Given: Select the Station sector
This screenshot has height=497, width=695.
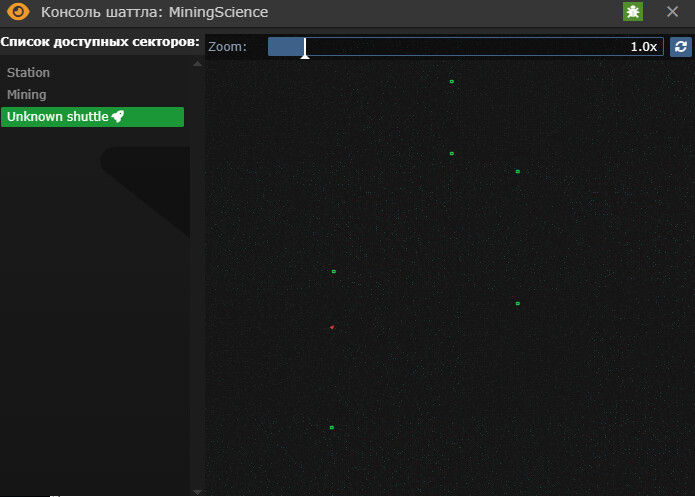Looking at the screenshot, I should coord(28,73).
